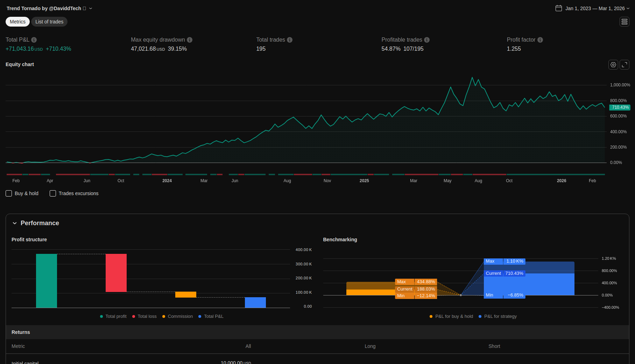Collapse the Performance section
This screenshot has height=364, width=635.
pyautogui.click(x=15, y=223)
